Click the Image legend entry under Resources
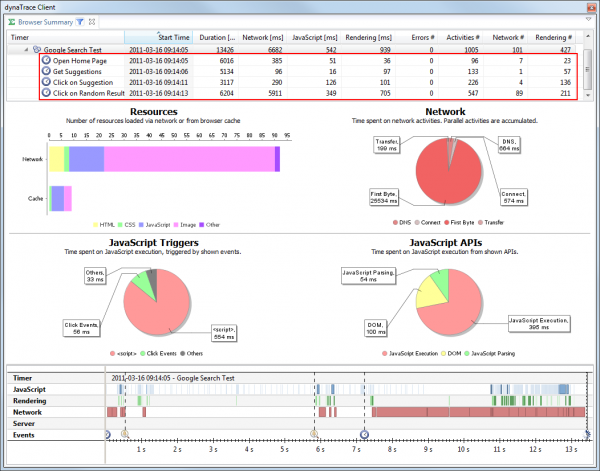Viewport: 600px width, 471px height. point(184,225)
